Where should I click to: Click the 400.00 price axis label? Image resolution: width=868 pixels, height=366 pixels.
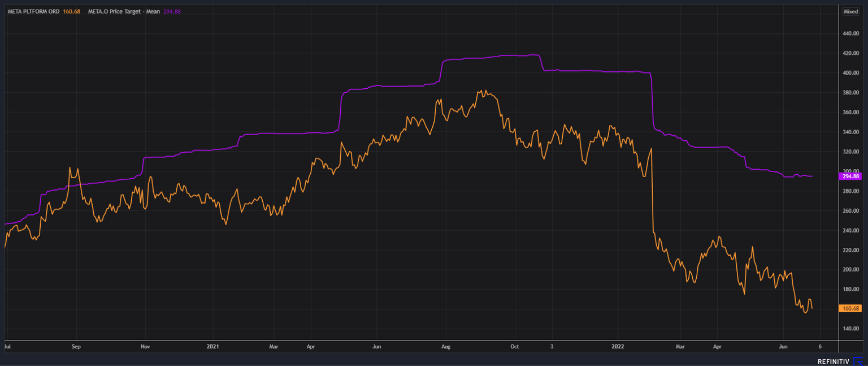point(850,73)
